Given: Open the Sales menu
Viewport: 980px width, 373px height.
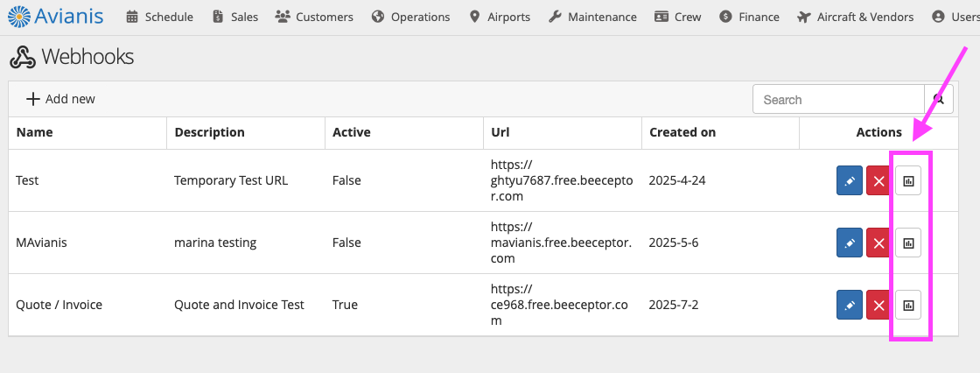Looking at the screenshot, I should [235, 17].
